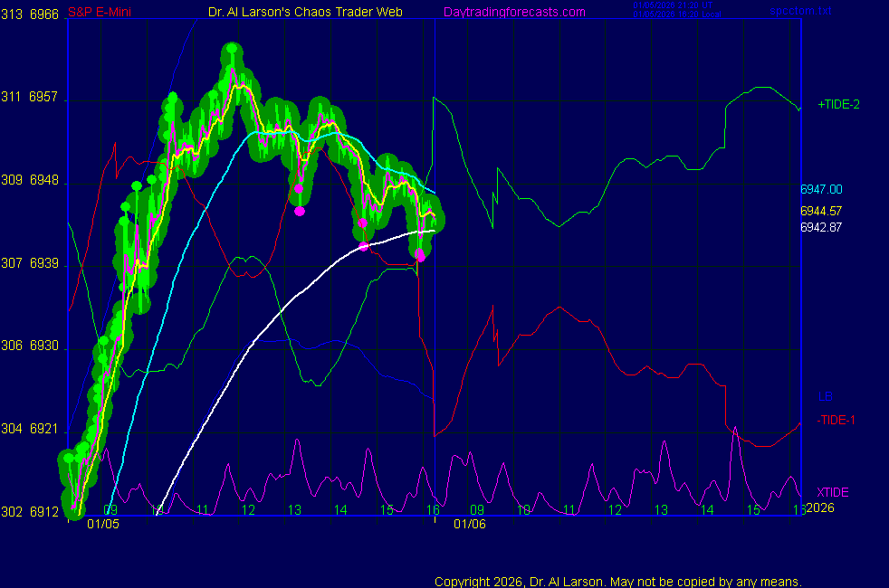Click the 6947.00 cyan price value

[821, 189]
